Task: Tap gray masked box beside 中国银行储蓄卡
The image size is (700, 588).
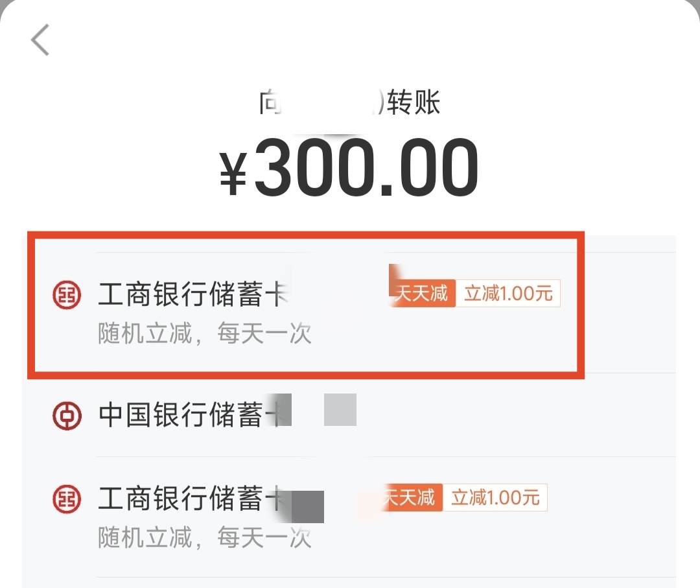Action: click(340, 410)
